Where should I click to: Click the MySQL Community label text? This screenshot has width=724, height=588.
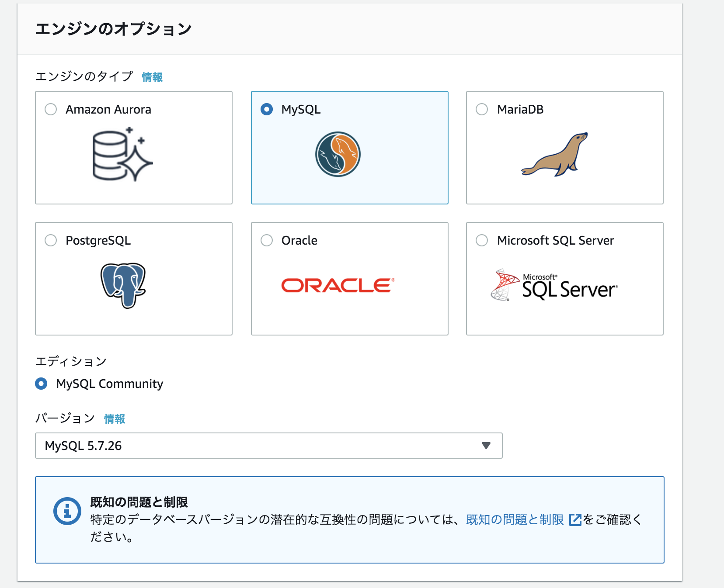(110, 384)
